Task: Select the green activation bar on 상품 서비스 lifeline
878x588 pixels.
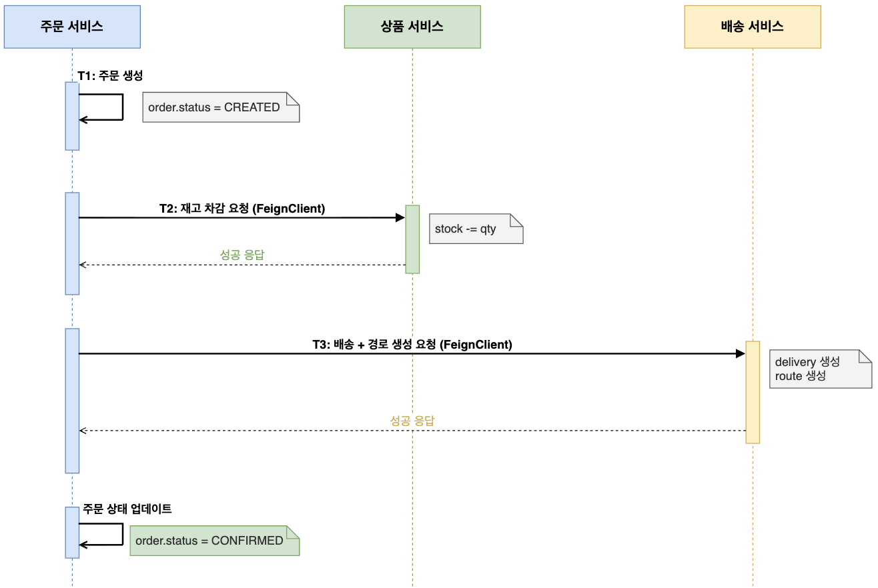Action: 412,239
